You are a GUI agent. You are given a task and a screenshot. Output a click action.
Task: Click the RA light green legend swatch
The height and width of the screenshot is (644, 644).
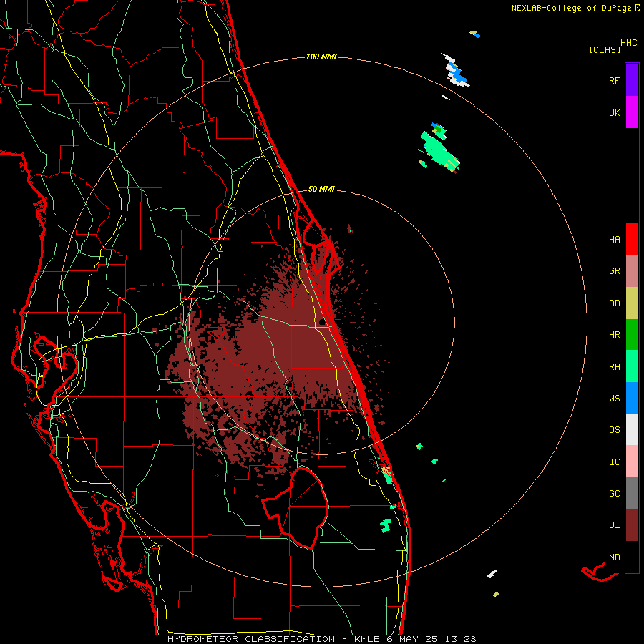[632, 366]
